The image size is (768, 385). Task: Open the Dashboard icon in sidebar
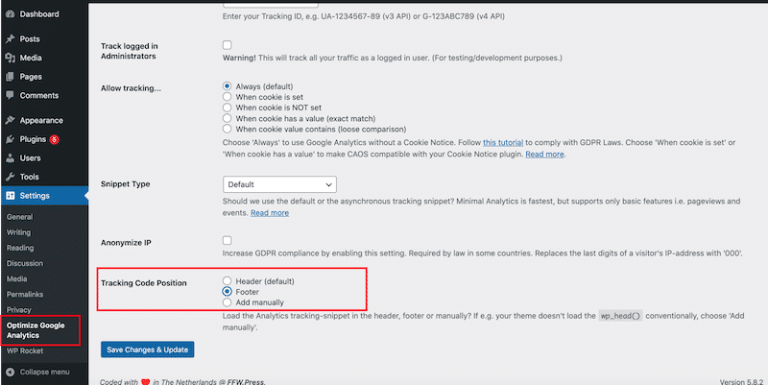click(x=10, y=14)
